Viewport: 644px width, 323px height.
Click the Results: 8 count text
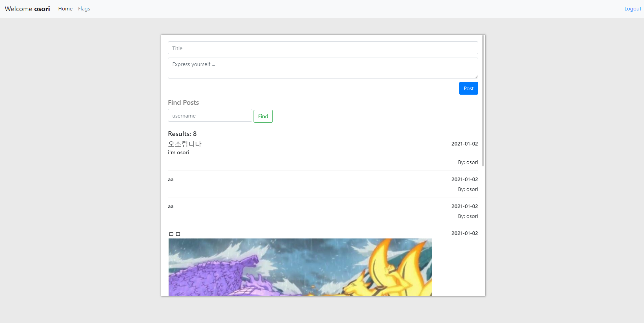[x=182, y=134]
